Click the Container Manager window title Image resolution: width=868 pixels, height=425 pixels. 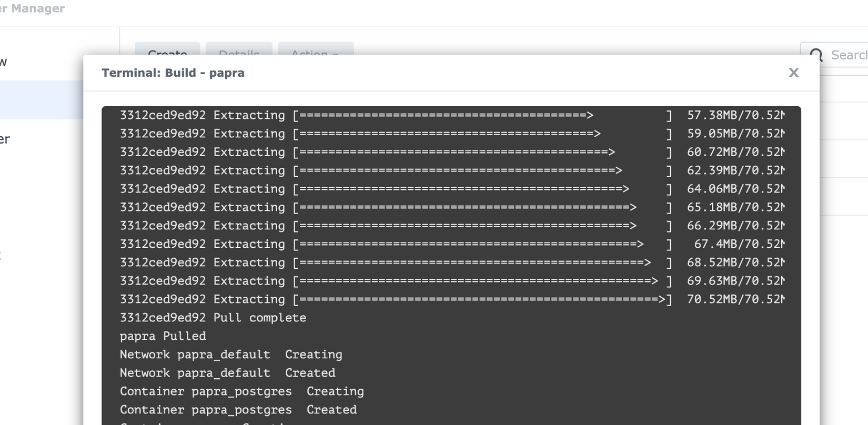pos(33,8)
